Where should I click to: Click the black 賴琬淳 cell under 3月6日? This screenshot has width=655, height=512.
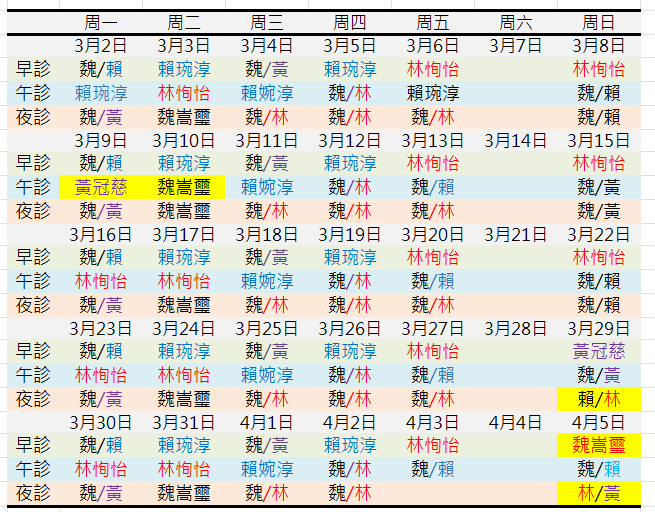point(432,93)
